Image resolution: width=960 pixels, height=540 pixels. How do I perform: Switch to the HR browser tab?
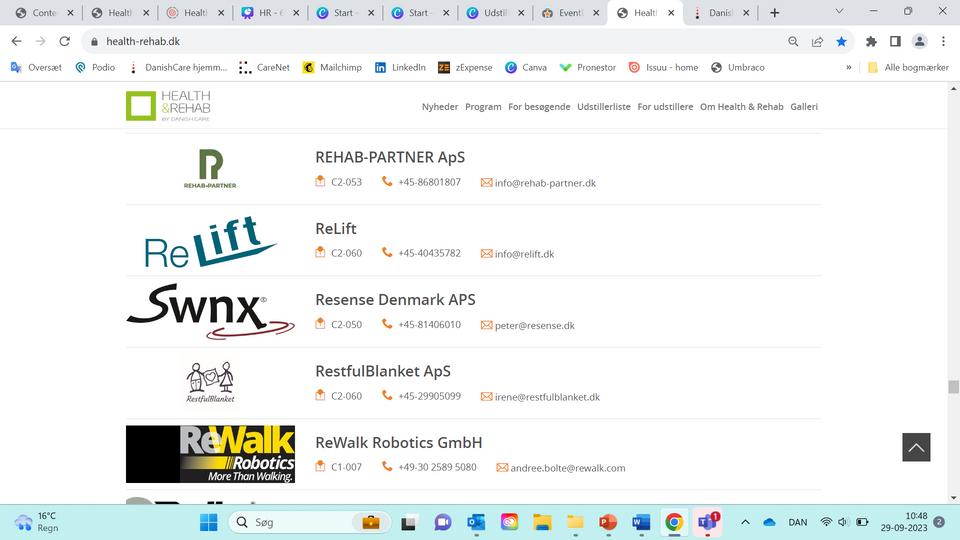tap(269, 12)
